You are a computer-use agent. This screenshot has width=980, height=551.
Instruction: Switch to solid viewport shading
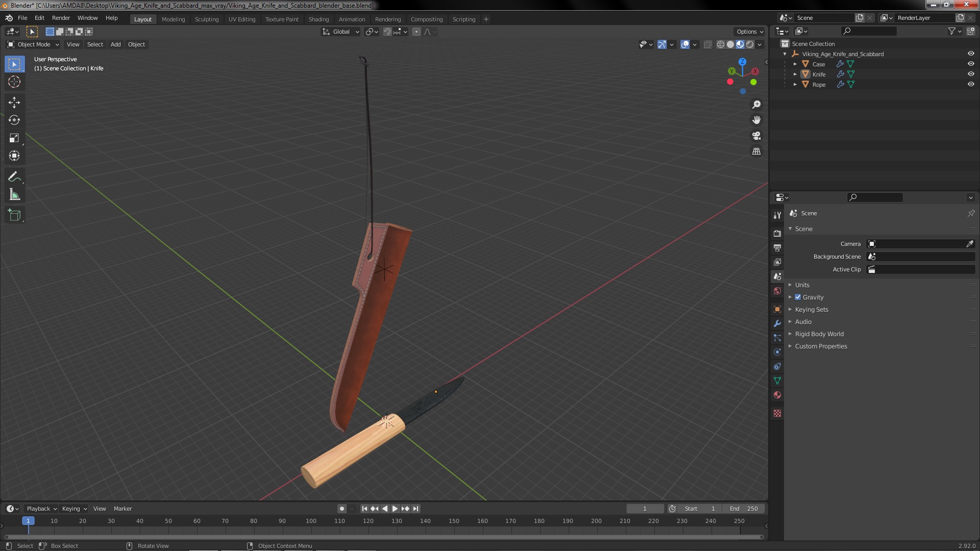tap(730, 45)
